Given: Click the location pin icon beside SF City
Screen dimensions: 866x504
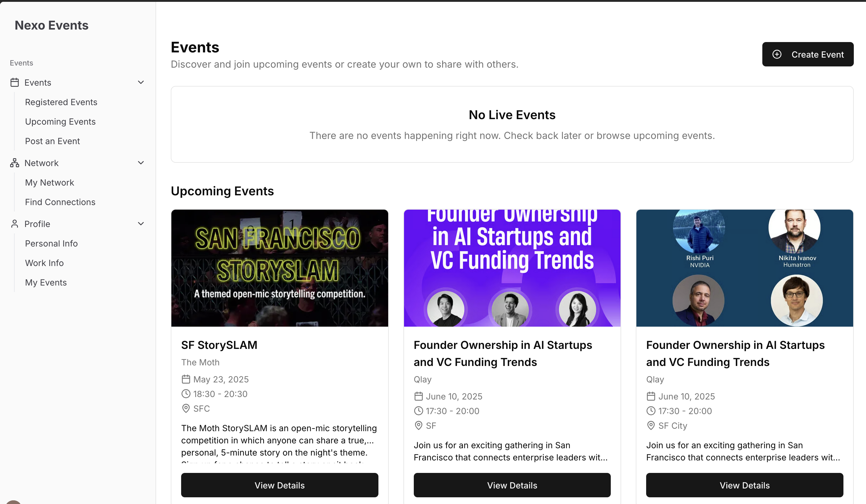Looking at the screenshot, I should coord(651,425).
